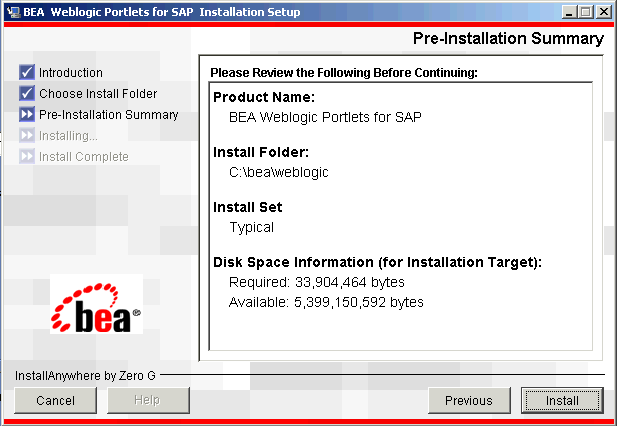Screen dimensions: 617x426
Task: Click the BEA logo image
Action: pos(96,304)
